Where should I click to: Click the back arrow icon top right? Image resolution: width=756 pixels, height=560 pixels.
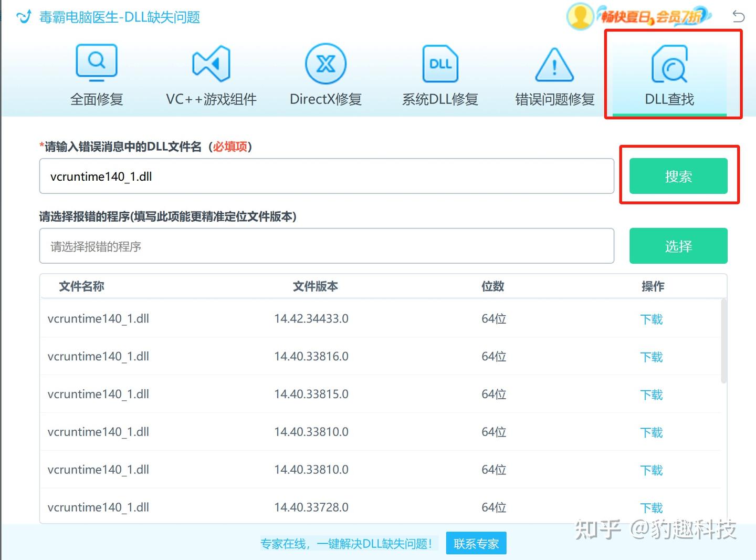738,16
